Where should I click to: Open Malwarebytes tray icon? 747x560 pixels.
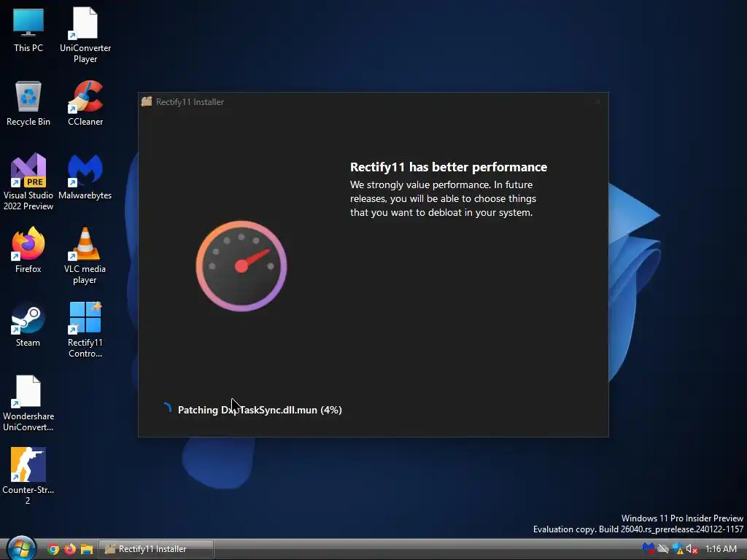648,549
